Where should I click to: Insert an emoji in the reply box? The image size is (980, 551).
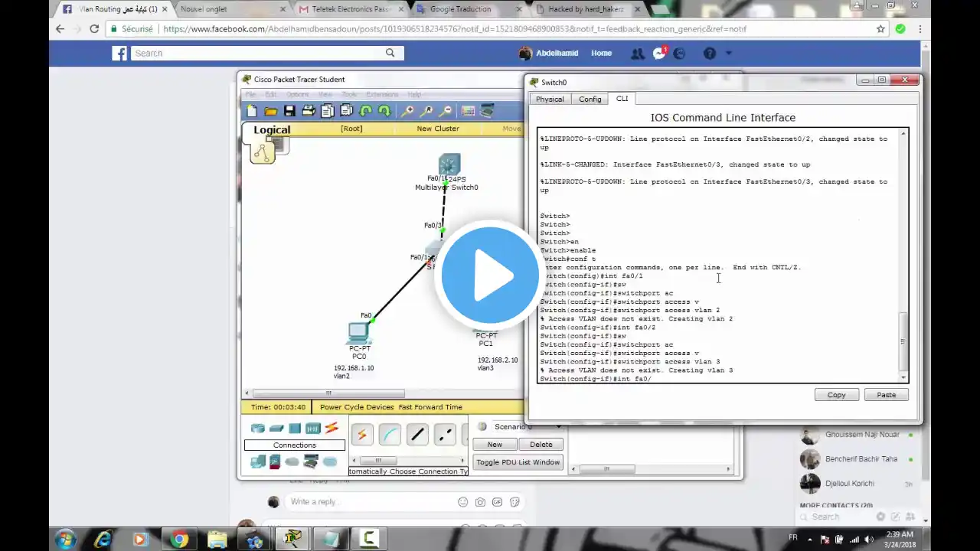462,502
